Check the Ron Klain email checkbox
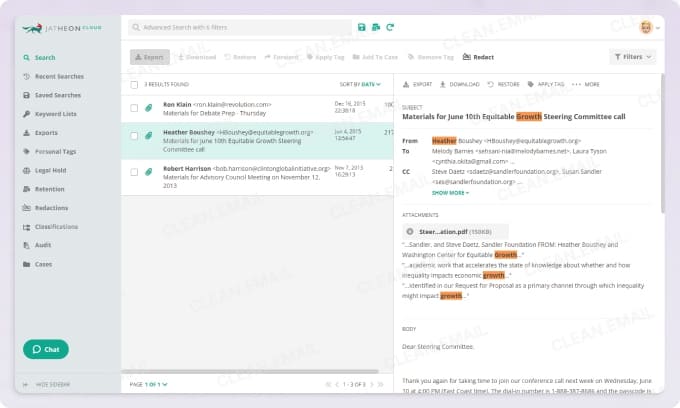The height and width of the screenshot is (408, 680). (x=134, y=108)
